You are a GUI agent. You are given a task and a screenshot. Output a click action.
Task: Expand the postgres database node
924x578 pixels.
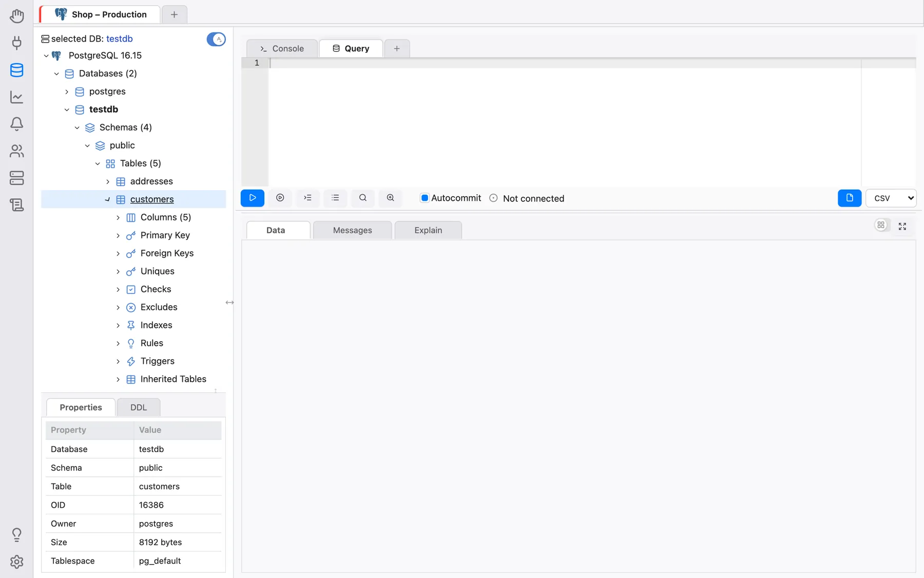point(67,91)
